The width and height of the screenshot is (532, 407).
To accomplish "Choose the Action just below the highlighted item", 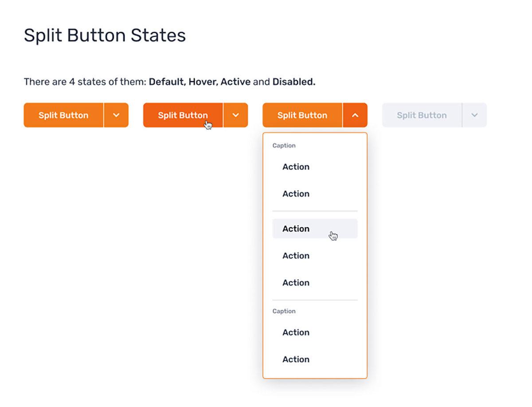I will point(296,256).
